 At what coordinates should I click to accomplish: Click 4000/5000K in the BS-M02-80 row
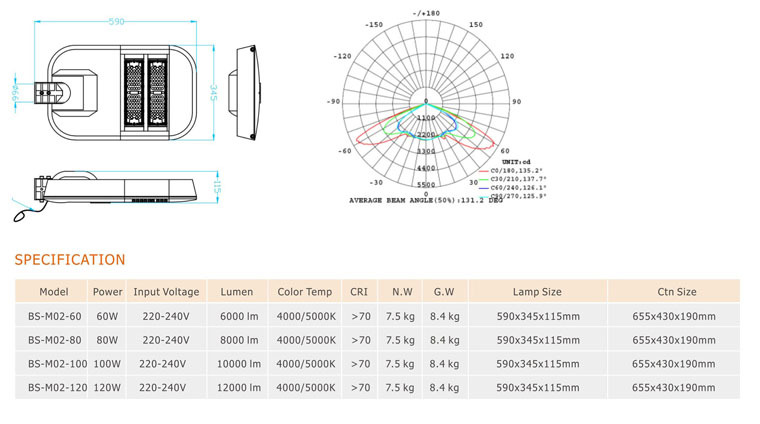tap(306, 340)
